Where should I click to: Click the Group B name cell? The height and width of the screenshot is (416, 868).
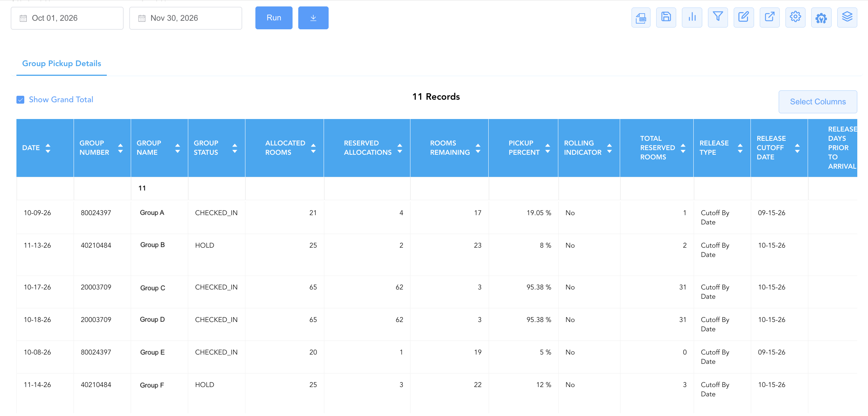click(x=153, y=245)
